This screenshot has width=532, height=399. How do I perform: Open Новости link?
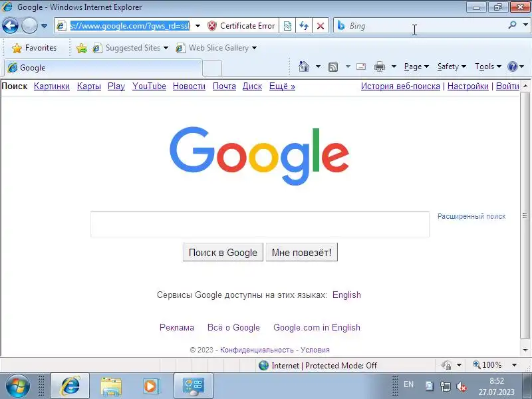tap(189, 86)
